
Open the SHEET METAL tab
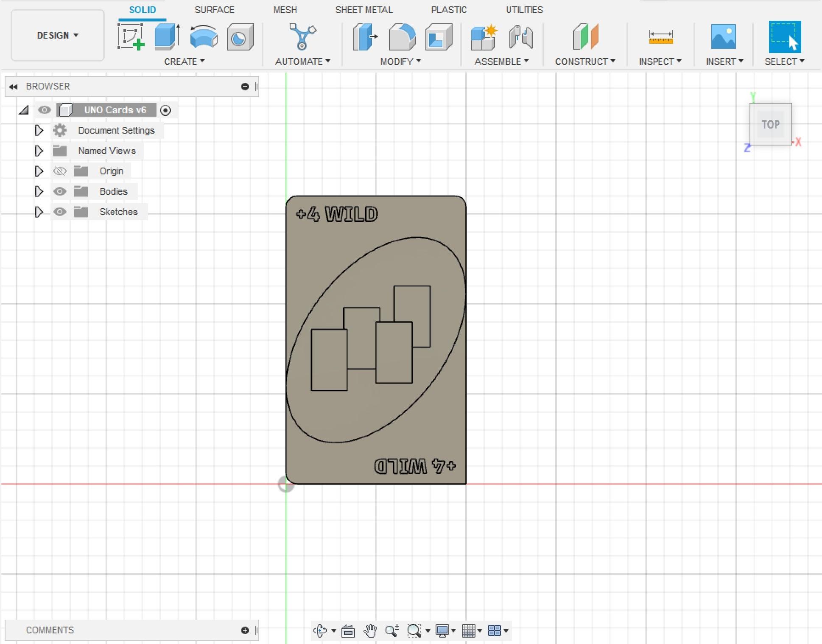[x=364, y=10]
